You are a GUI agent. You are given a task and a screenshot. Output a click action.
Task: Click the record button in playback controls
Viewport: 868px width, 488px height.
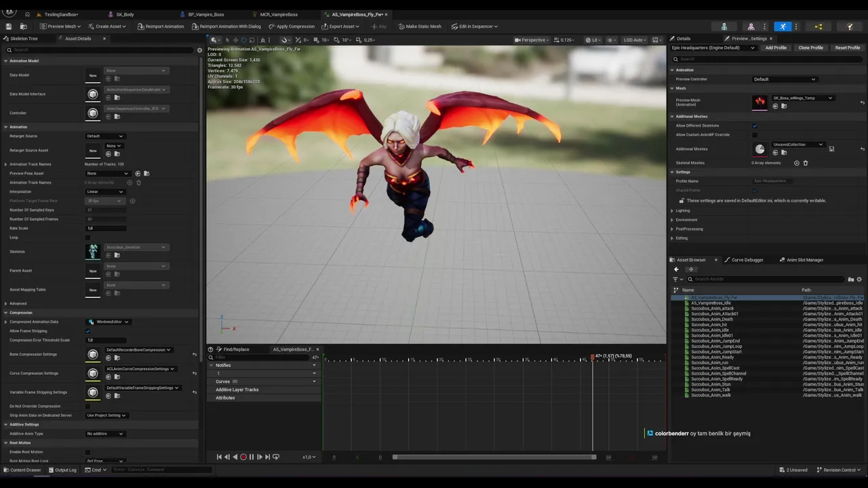point(243,457)
